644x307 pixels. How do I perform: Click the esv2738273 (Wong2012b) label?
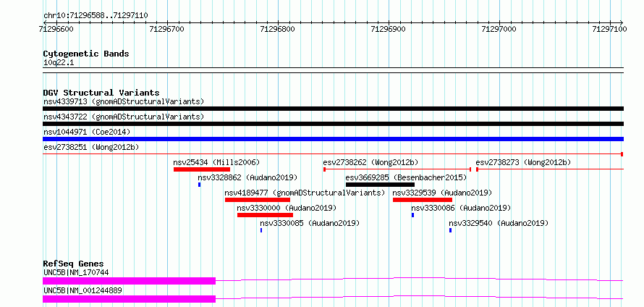(523, 162)
